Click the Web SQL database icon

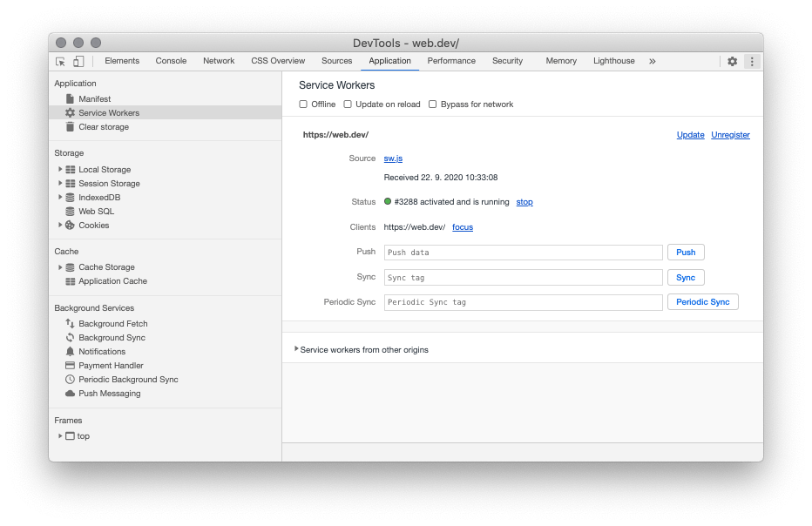click(x=70, y=212)
